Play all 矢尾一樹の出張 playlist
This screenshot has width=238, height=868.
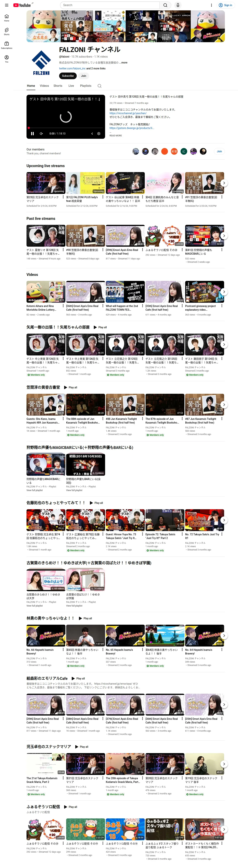coord(100,327)
